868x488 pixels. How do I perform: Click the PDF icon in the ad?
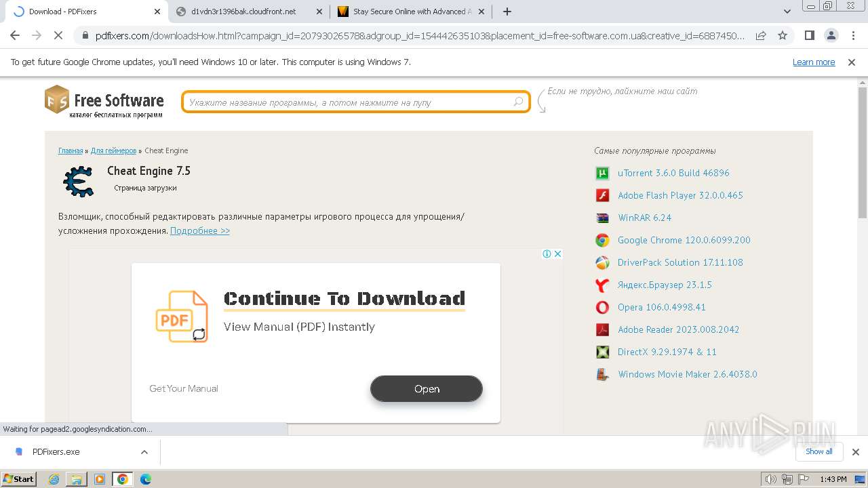pos(182,316)
